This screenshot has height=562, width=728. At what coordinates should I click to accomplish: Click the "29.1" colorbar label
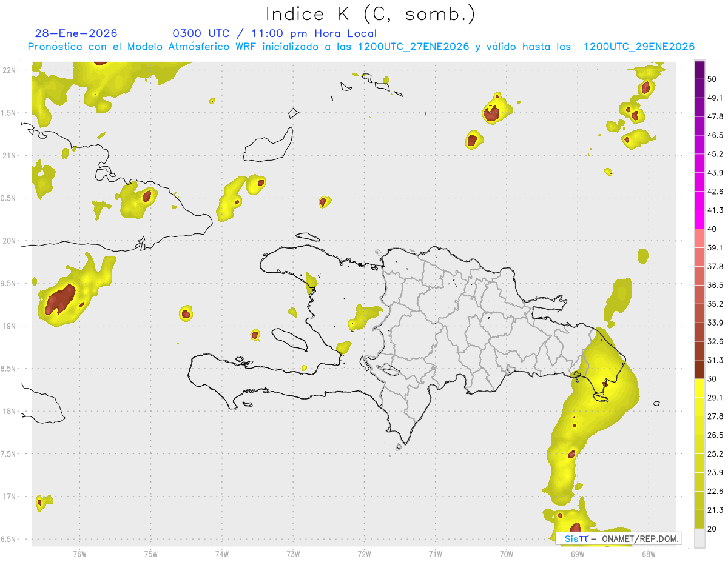[x=715, y=398]
